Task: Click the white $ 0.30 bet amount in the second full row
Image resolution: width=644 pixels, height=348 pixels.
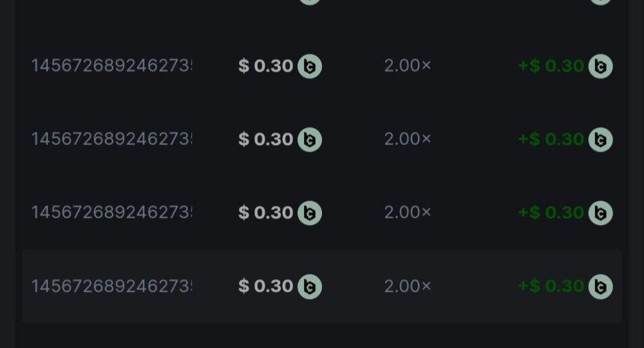Action: coord(266,139)
